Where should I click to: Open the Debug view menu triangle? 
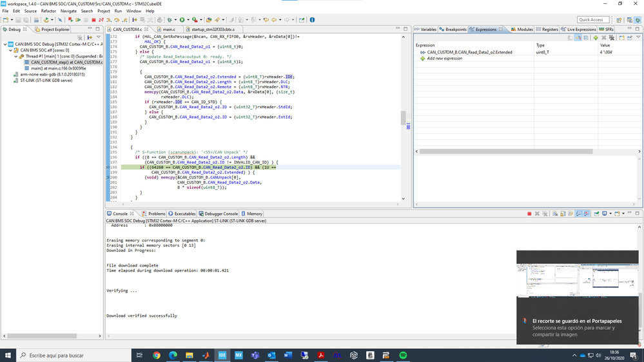[x=99, y=37]
